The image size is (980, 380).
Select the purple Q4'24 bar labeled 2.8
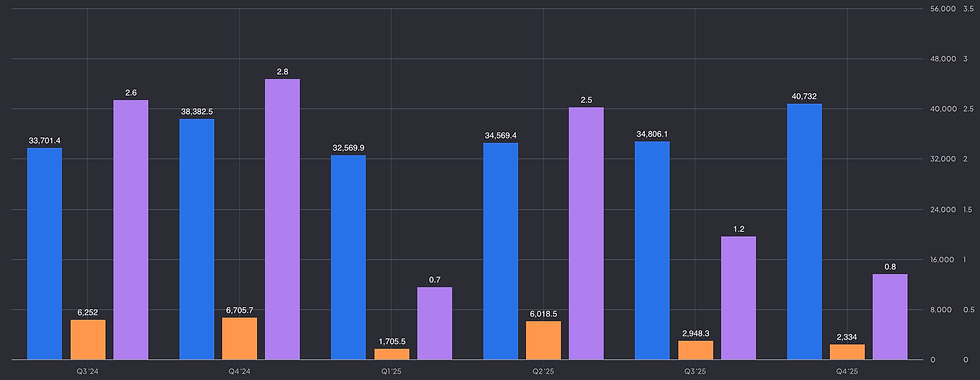pos(282,219)
